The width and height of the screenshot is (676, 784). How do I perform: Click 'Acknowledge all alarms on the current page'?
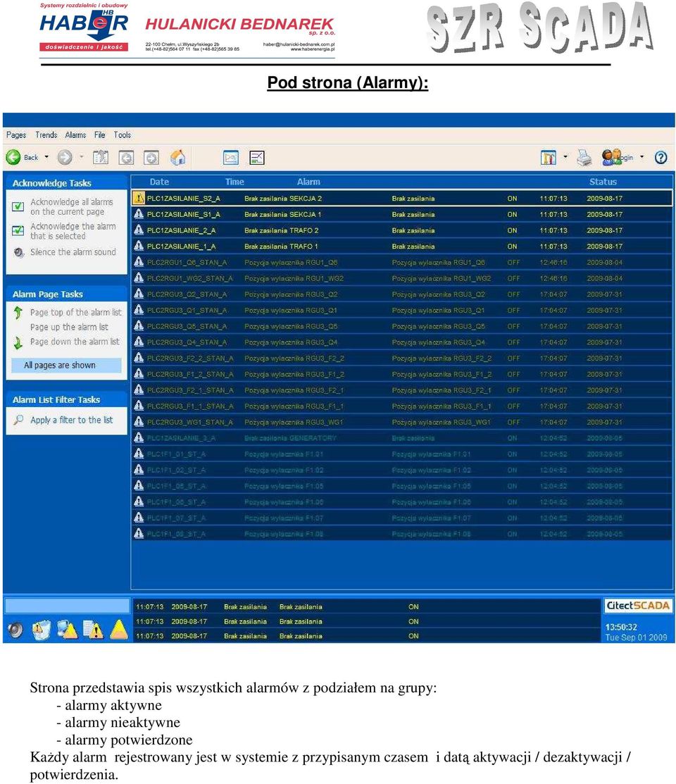point(72,206)
